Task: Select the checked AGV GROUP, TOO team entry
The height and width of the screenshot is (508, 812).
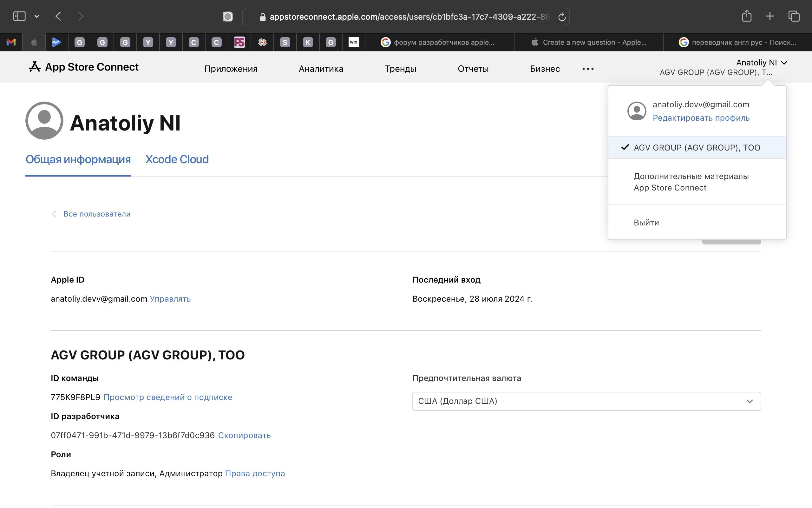Action: [x=697, y=148]
